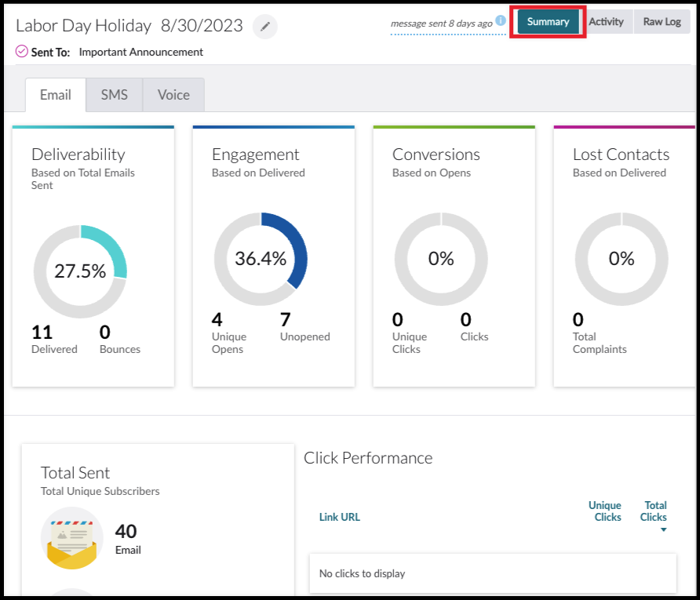Click the 'message sent 8 days ago' text

coord(442,24)
